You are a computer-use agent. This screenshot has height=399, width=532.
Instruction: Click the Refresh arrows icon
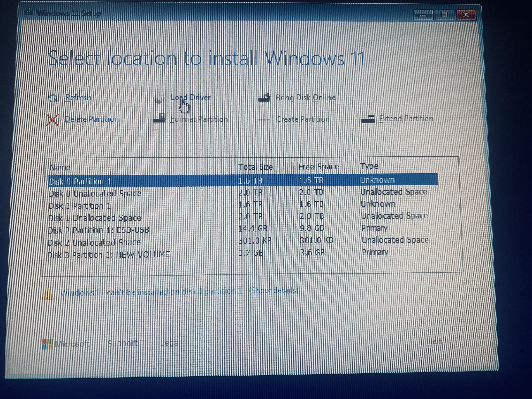click(x=53, y=98)
